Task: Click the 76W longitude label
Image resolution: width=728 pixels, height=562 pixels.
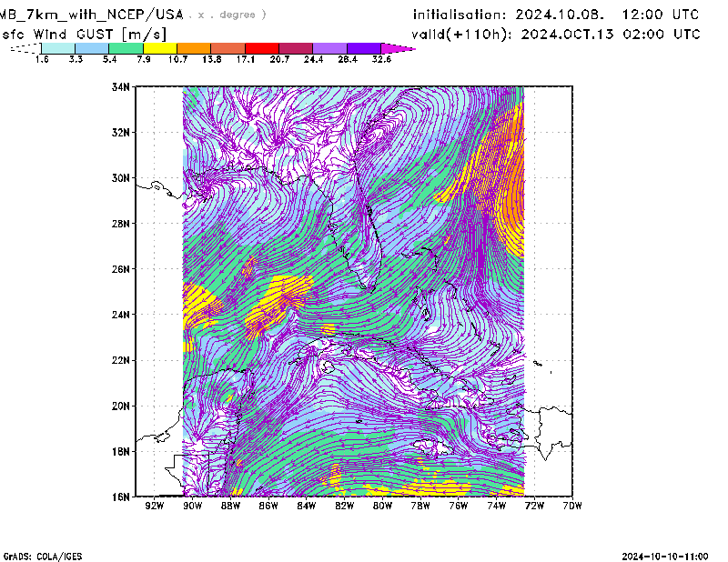Action: [x=459, y=506]
